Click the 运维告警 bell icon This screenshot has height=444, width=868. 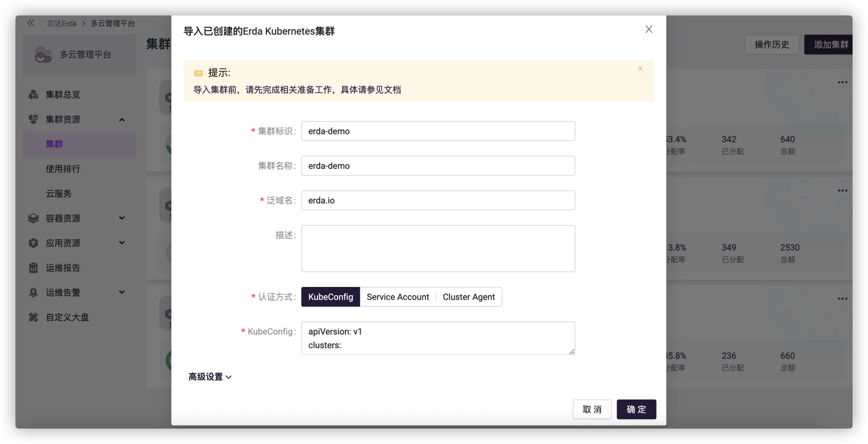pos(34,293)
